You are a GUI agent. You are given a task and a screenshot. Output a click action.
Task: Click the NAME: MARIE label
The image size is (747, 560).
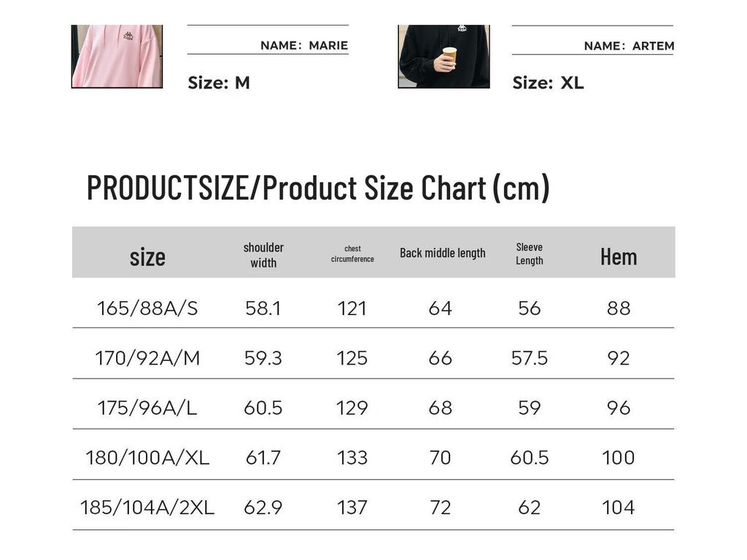pyautogui.click(x=304, y=46)
